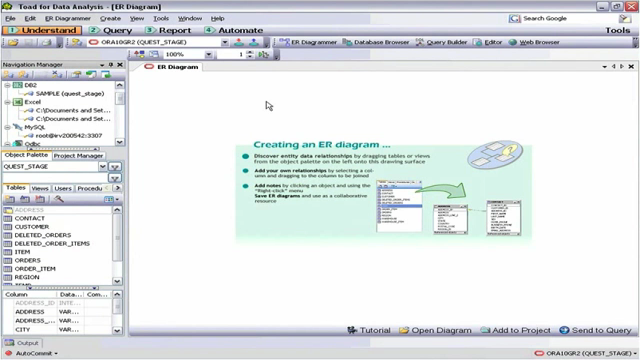Open the connection dropdown ORA10GR2 (QUEST_STAGE)
This screenshot has width=640, height=360.
pyautogui.click(x=224, y=42)
